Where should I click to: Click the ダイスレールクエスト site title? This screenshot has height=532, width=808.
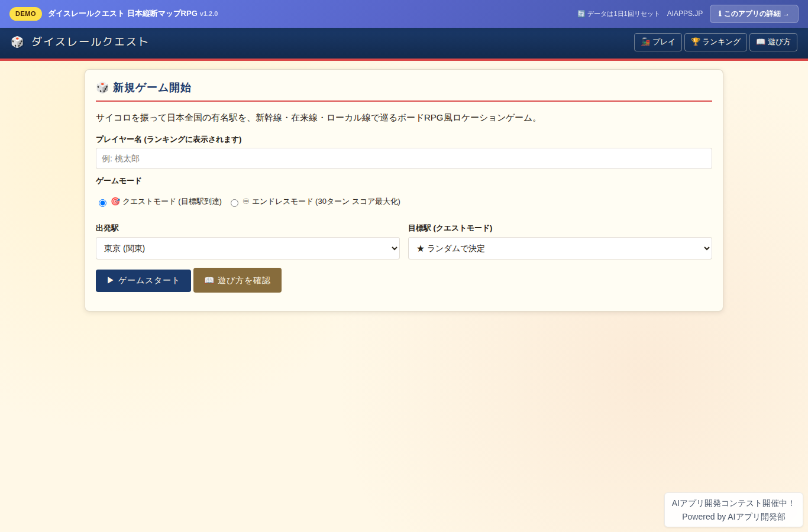90,41
